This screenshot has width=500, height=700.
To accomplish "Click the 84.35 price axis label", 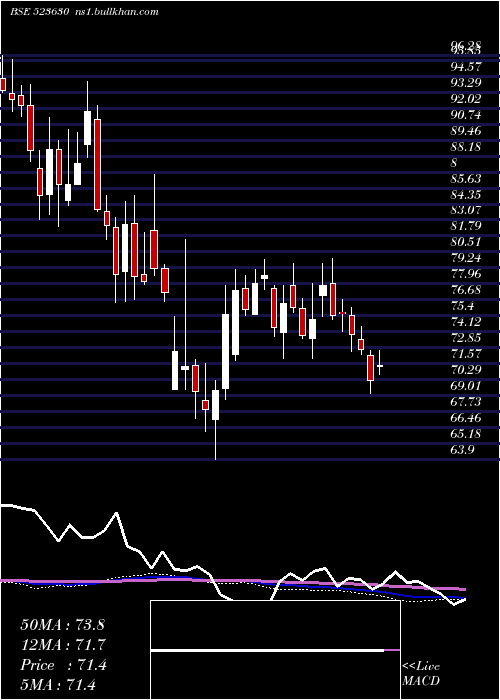I will [466, 195].
